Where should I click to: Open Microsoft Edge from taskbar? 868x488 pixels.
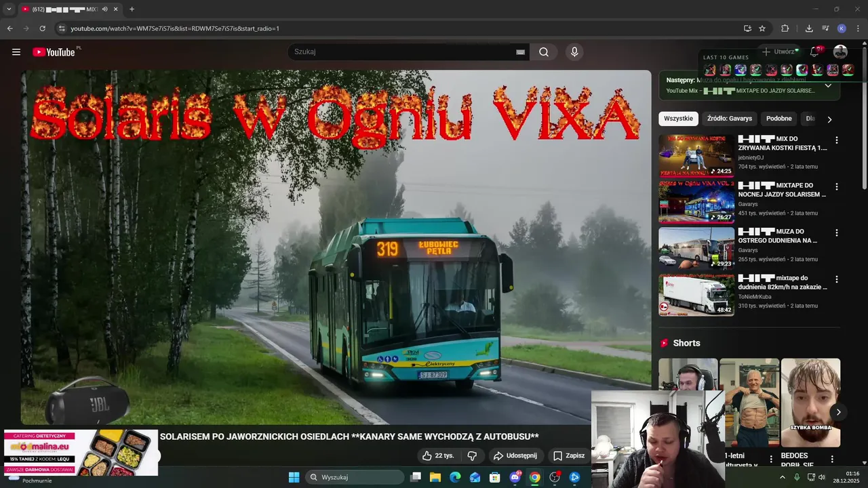(455, 477)
